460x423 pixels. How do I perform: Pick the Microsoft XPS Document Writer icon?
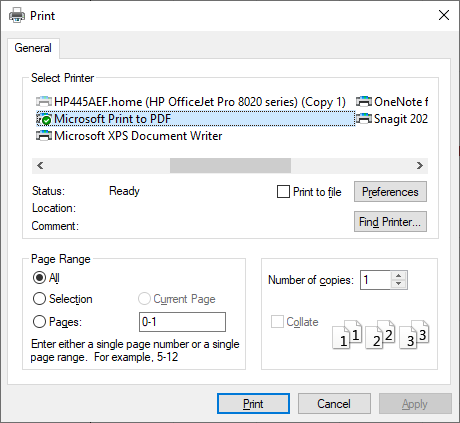(44, 136)
